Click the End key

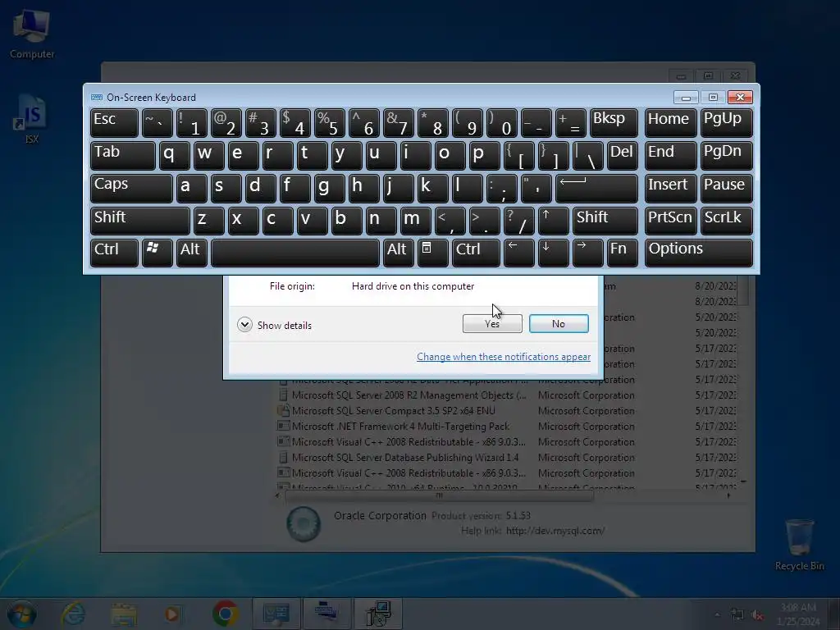[x=671, y=155]
